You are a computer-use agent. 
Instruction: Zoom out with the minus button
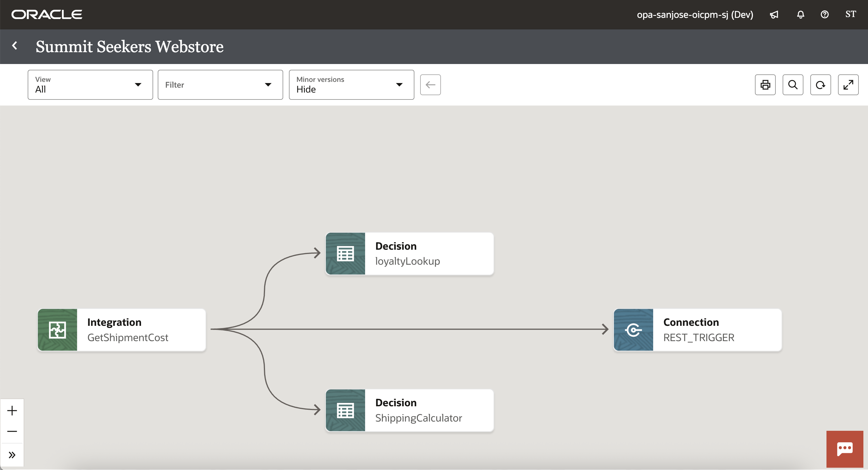click(12, 431)
